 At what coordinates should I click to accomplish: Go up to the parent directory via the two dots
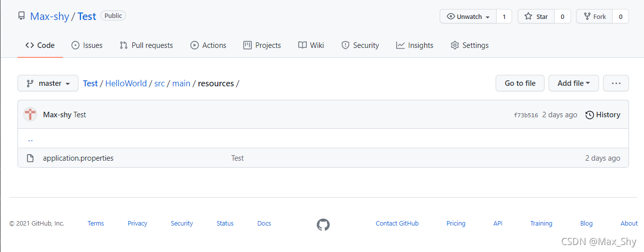[x=30, y=139]
